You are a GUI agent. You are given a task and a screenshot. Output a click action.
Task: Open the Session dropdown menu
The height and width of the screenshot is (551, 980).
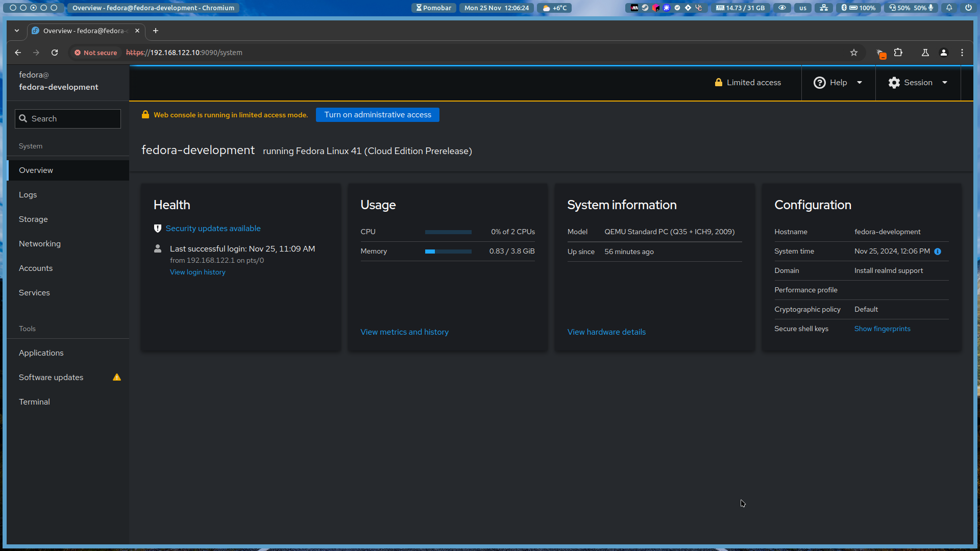pyautogui.click(x=918, y=83)
